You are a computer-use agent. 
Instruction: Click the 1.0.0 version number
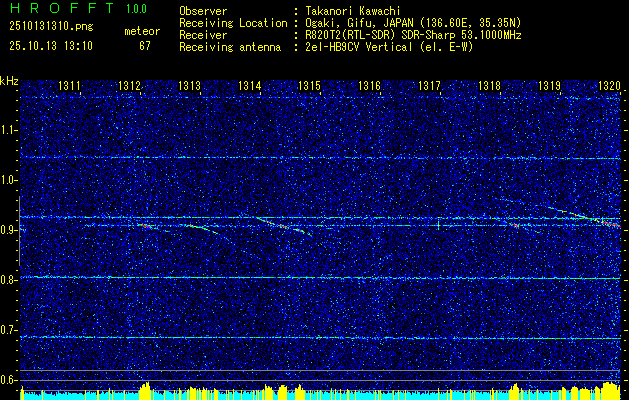[x=136, y=9]
